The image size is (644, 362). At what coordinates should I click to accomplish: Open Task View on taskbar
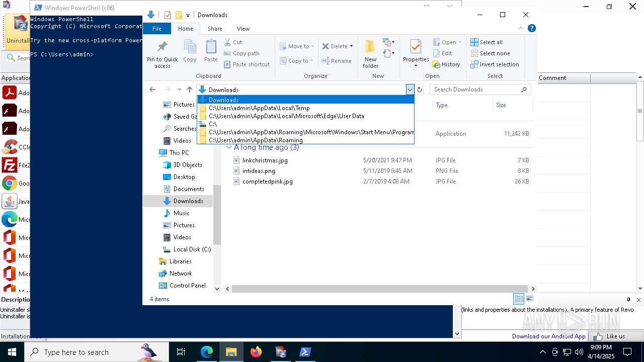(181, 352)
